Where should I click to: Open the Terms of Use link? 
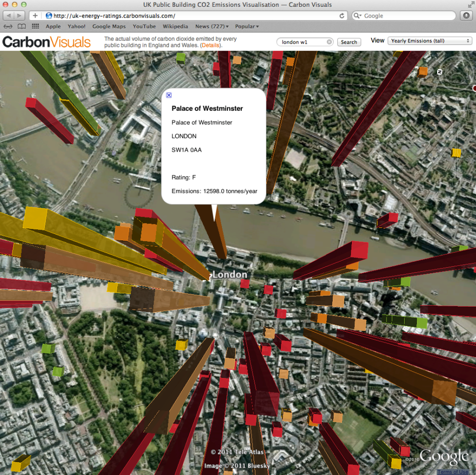[x=453, y=472]
